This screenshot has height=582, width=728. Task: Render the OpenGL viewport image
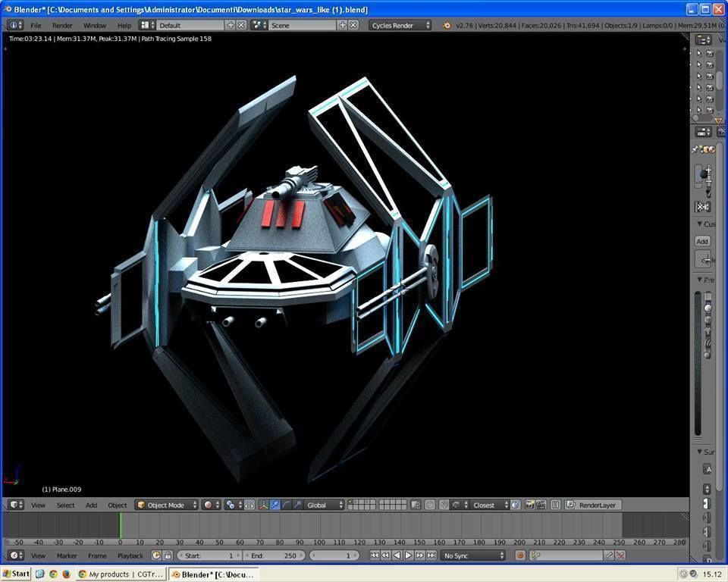(x=530, y=505)
